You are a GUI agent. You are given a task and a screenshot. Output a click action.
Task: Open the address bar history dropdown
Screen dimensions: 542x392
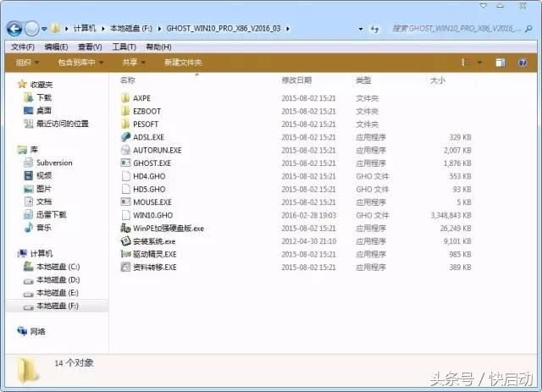(361, 29)
